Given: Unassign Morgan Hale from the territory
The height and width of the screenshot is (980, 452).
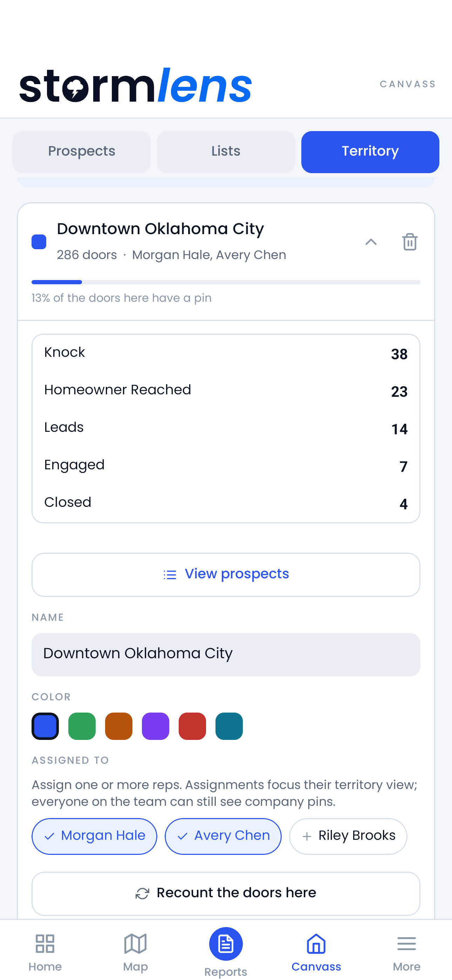Looking at the screenshot, I should point(94,836).
